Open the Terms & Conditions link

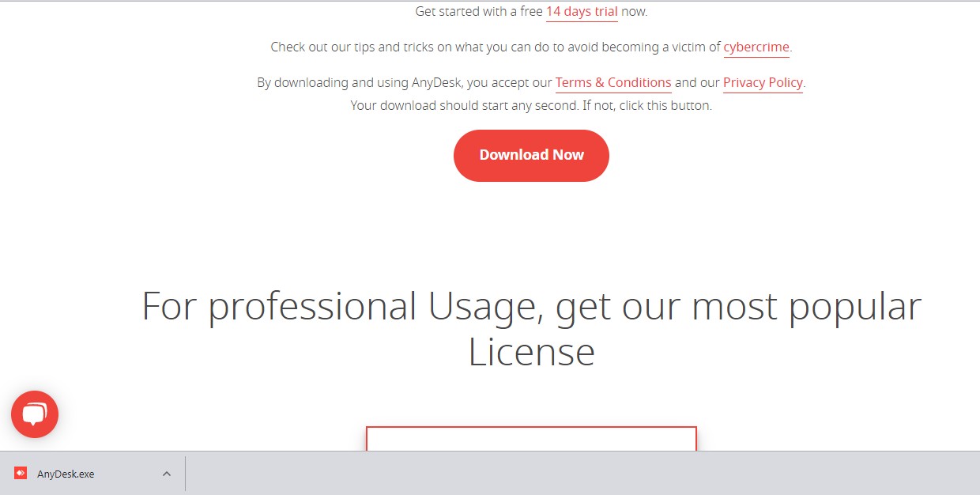coord(613,83)
